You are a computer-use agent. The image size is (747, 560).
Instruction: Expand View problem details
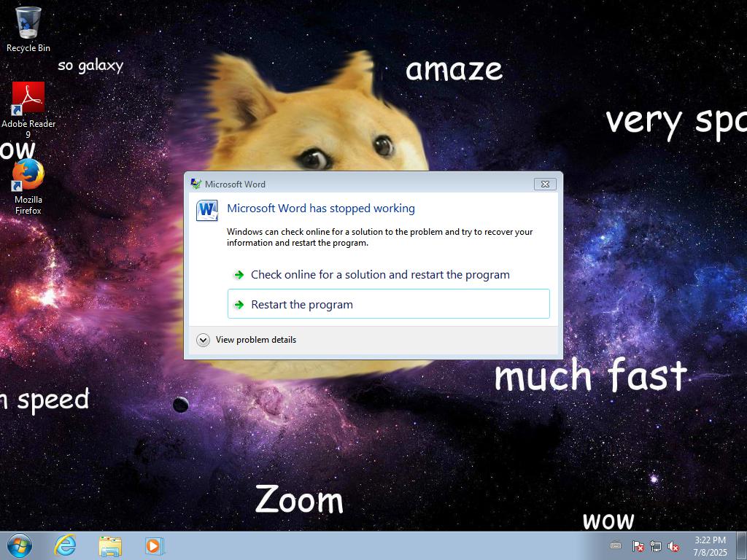[x=204, y=340]
